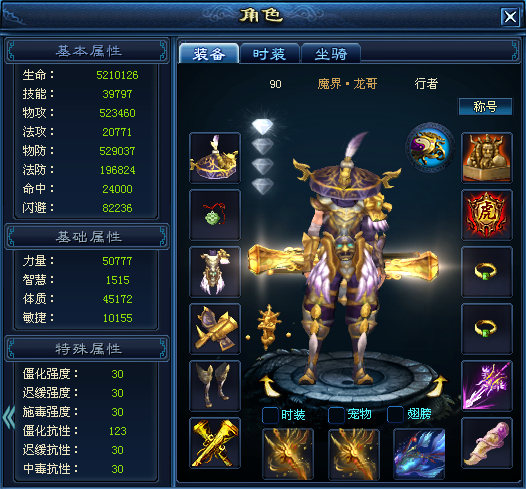Click the tiger 虎 emblem slot
Screen dimensions: 526x489
pyautogui.click(x=487, y=215)
